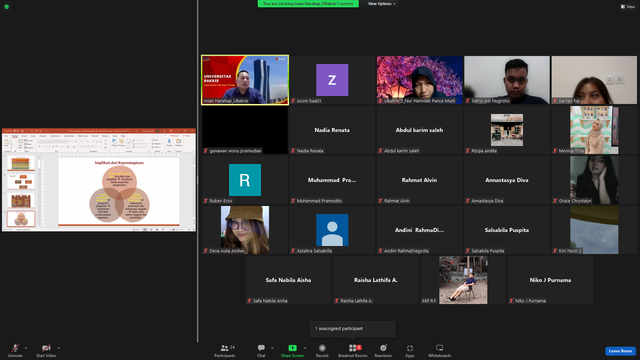Click muted mic icon on Andini RahmaDiagosta tile

pyautogui.click(x=380, y=251)
